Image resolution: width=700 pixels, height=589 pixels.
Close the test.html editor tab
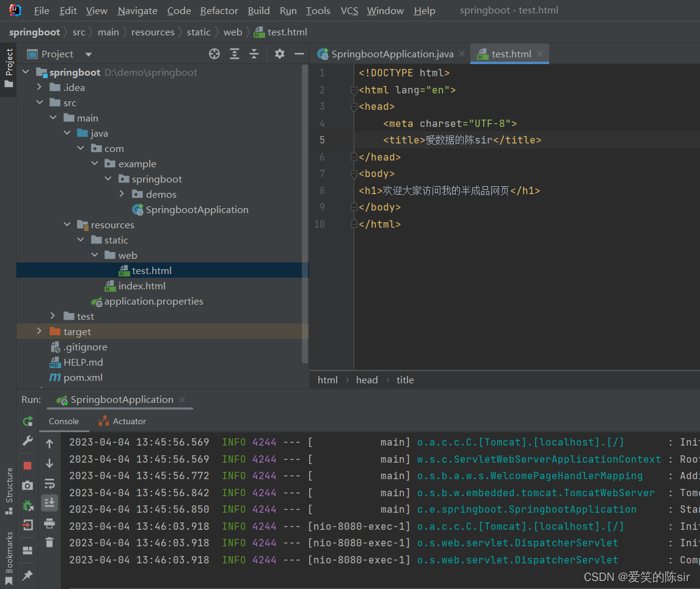click(x=540, y=54)
